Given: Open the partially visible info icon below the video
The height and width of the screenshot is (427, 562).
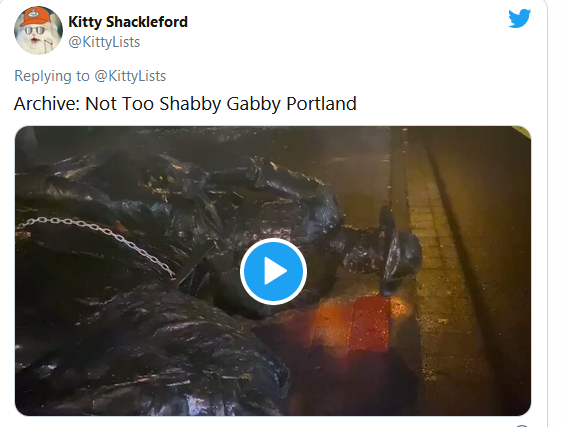Looking at the screenshot, I should (x=523, y=425).
